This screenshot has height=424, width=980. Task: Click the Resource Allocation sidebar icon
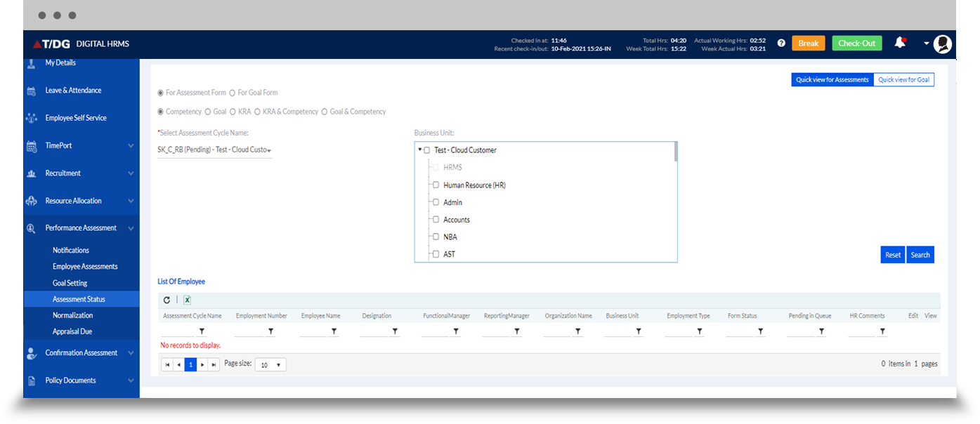(x=31, y=201)
